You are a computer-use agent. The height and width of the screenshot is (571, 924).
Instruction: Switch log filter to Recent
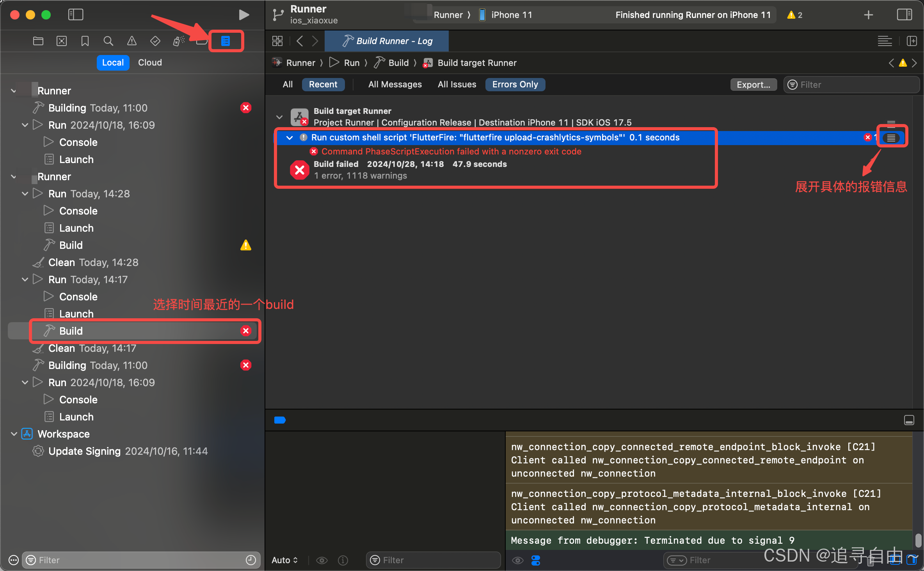pos(323,84)
